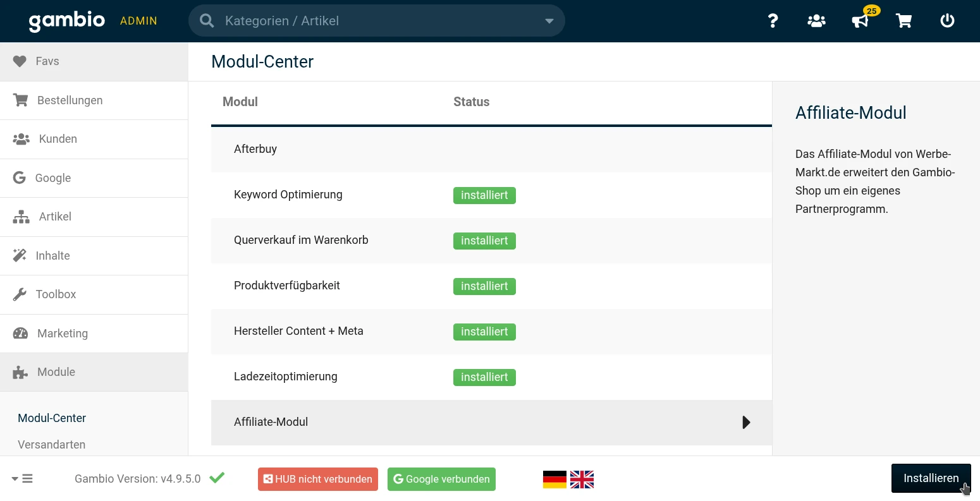Open Inhalte menu
This screenshot has width=980, height=501.
click(94, 256)
